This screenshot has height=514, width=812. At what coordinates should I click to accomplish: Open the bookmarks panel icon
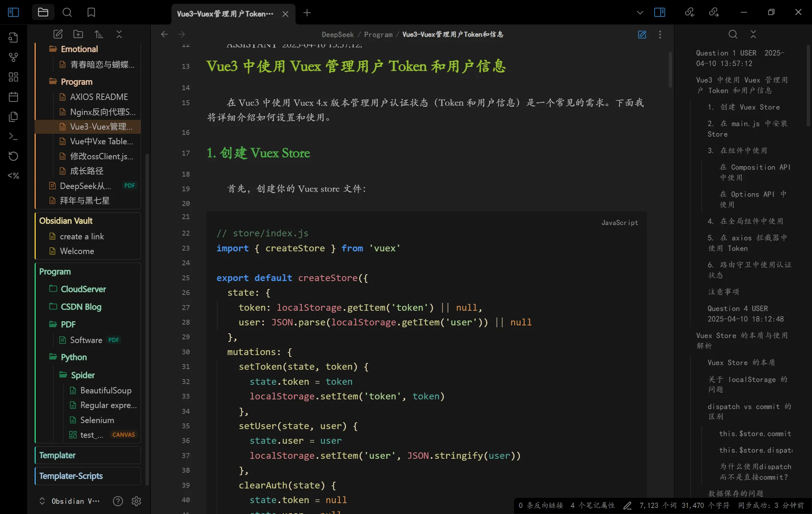point(91,12)
